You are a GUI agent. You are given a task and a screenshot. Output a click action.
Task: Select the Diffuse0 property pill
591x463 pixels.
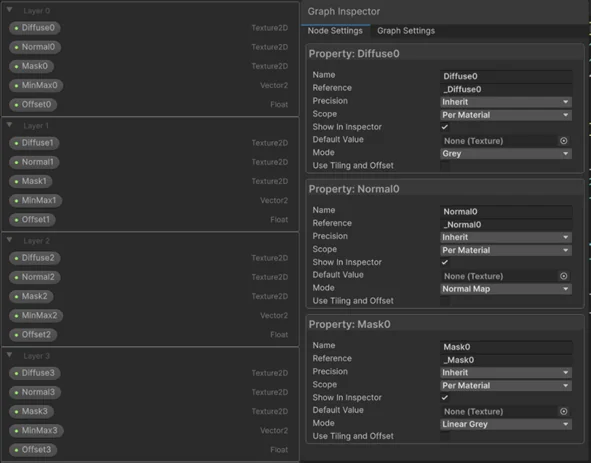(35, 28)
